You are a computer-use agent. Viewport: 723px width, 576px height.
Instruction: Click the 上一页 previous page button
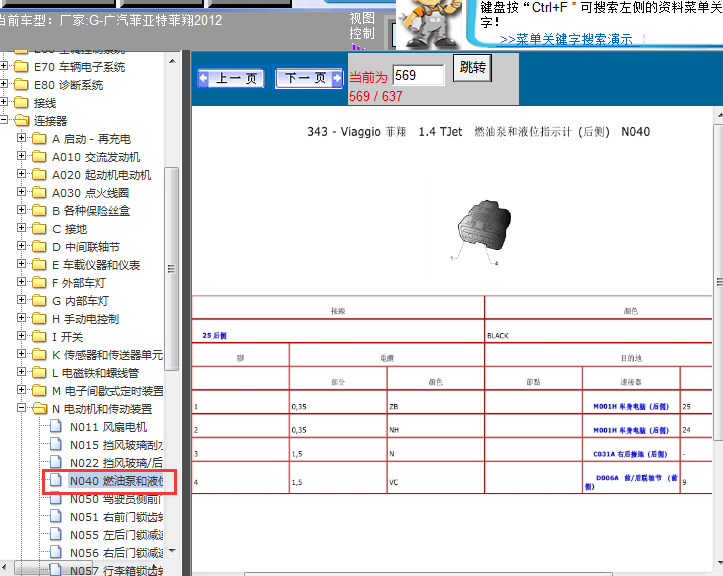pyautogui.click(x=231, y=78)
